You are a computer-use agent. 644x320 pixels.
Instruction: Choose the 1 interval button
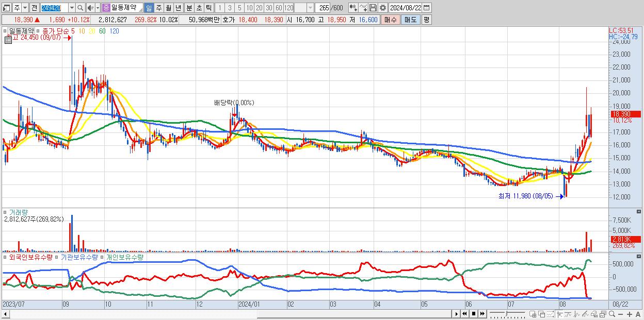(x=220, y=8)
